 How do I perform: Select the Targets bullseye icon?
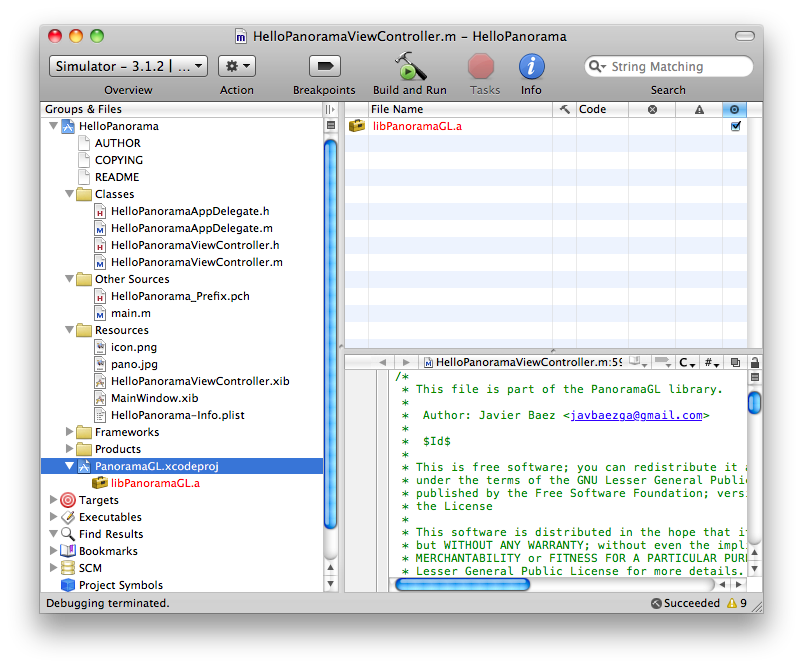68,499
